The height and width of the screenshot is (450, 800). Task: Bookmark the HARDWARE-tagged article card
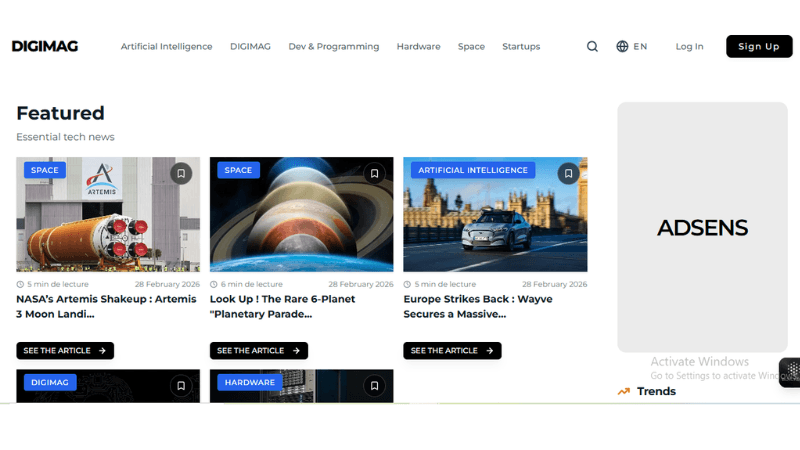[374, 386]
